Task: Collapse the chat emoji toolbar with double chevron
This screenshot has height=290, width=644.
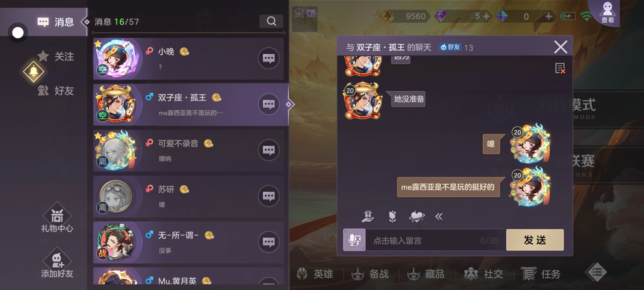Action: point(439,216)
